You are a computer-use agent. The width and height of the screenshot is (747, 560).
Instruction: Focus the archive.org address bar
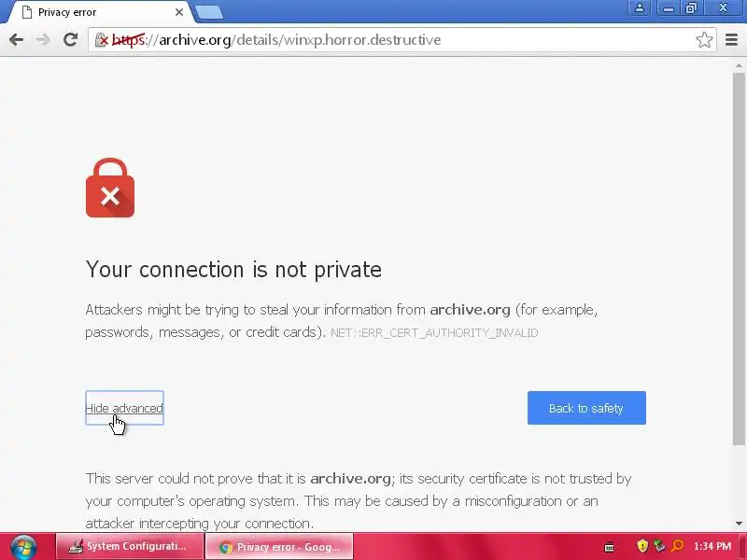[x=402, y=40]
